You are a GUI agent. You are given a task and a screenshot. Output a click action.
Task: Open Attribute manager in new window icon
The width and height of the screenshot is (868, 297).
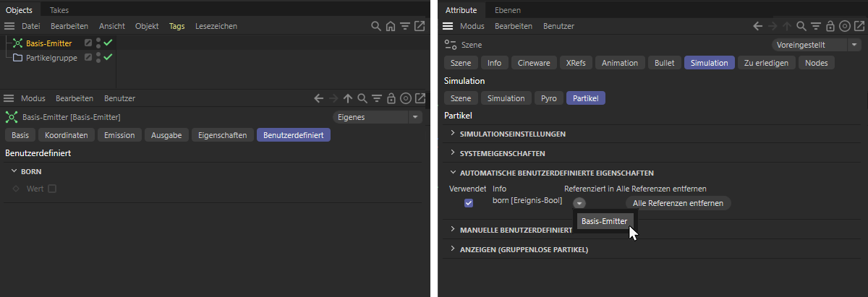pyautogui.click(x=859, y=26)
